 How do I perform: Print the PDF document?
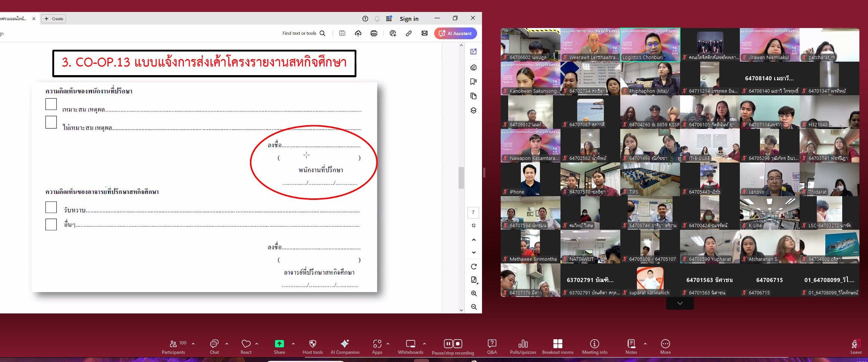point(374,33)
